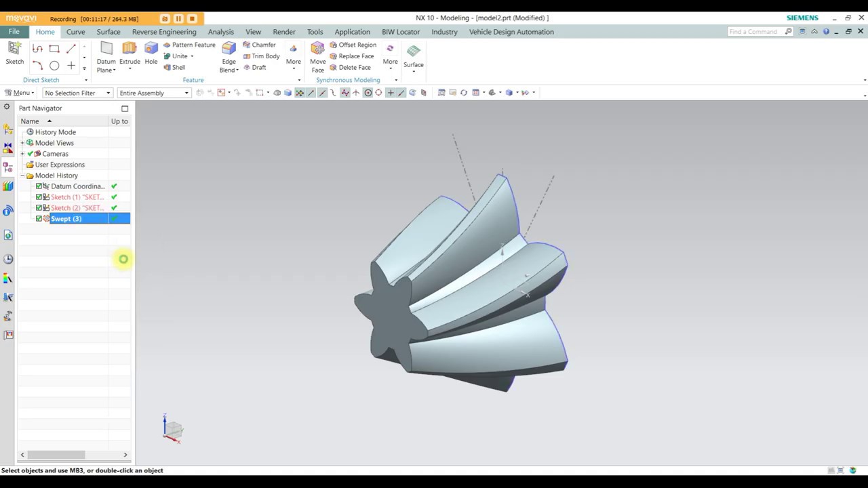Image resolution: width=868 pixels, height=488 pixels.
Task: Open the Unite dropdown arrow
Action: 192,56
